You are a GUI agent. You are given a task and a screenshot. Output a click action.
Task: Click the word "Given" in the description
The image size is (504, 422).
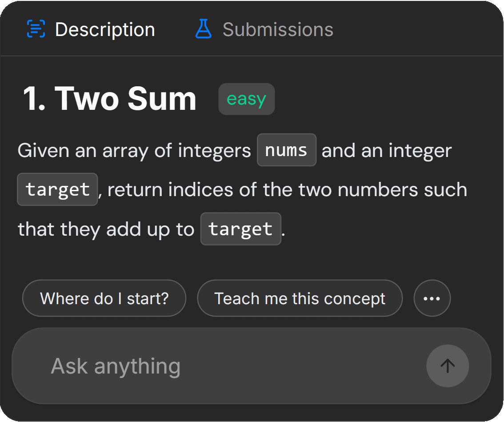coord(44,151)
